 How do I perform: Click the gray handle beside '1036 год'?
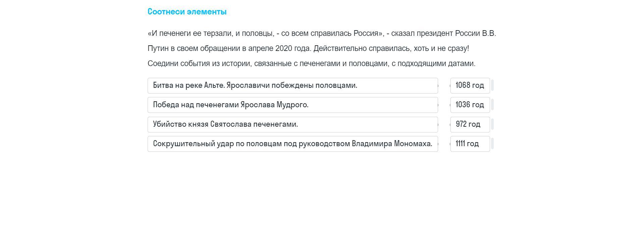click(492, 105)
